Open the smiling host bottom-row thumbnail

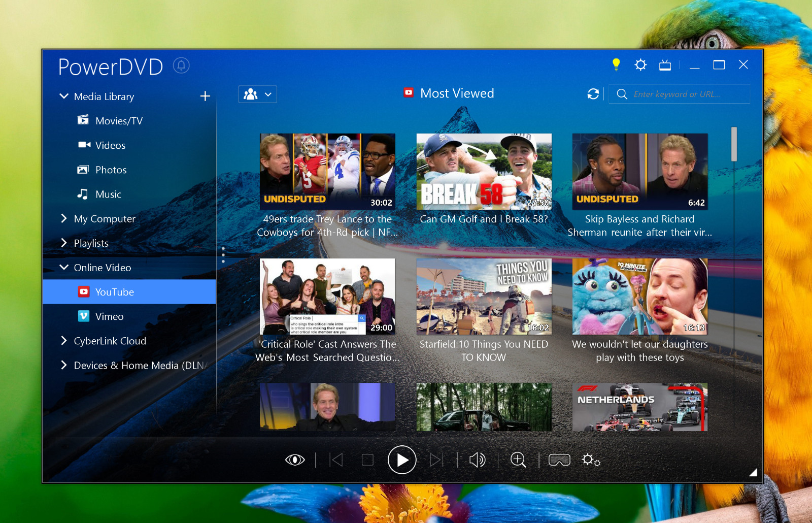tap(327, 407)
